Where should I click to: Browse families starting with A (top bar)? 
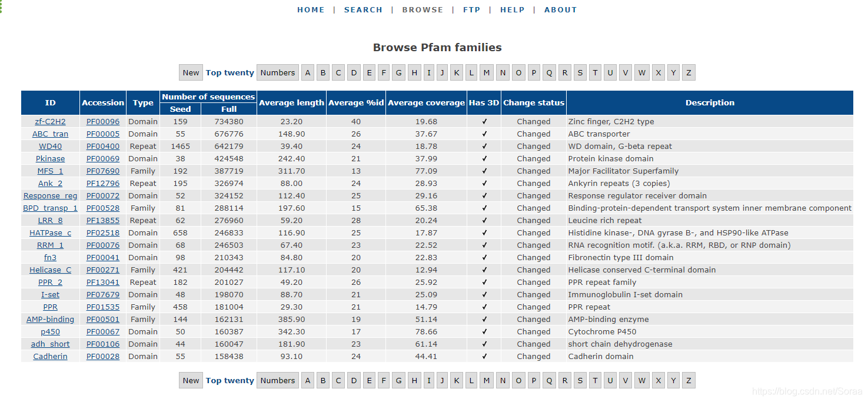308,72
